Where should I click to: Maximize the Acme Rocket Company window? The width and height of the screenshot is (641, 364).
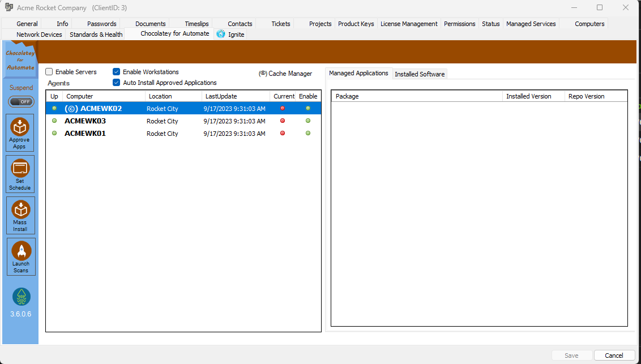pos(599,7)
